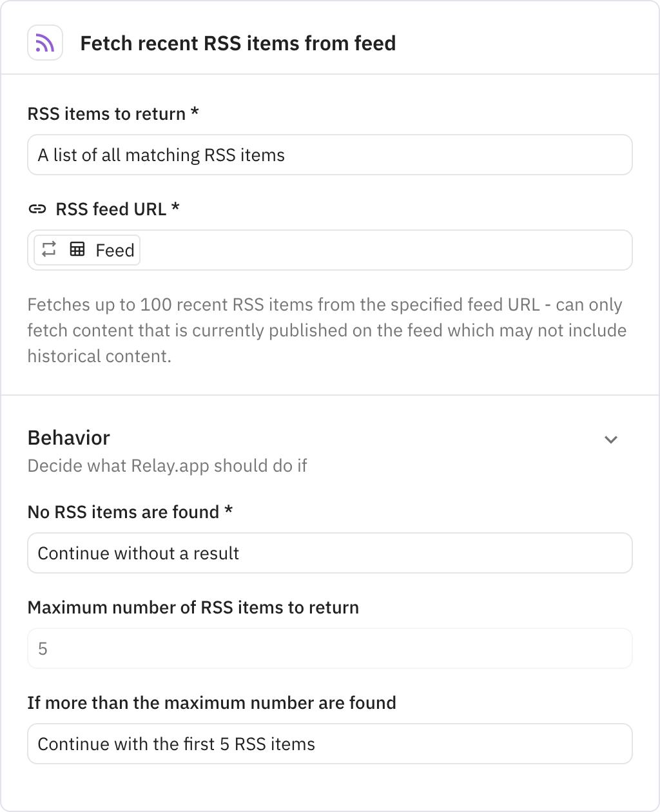This screenshot has width=660, height=812.
Task: Change Continue without a result selection
Action: coord(329,553)
